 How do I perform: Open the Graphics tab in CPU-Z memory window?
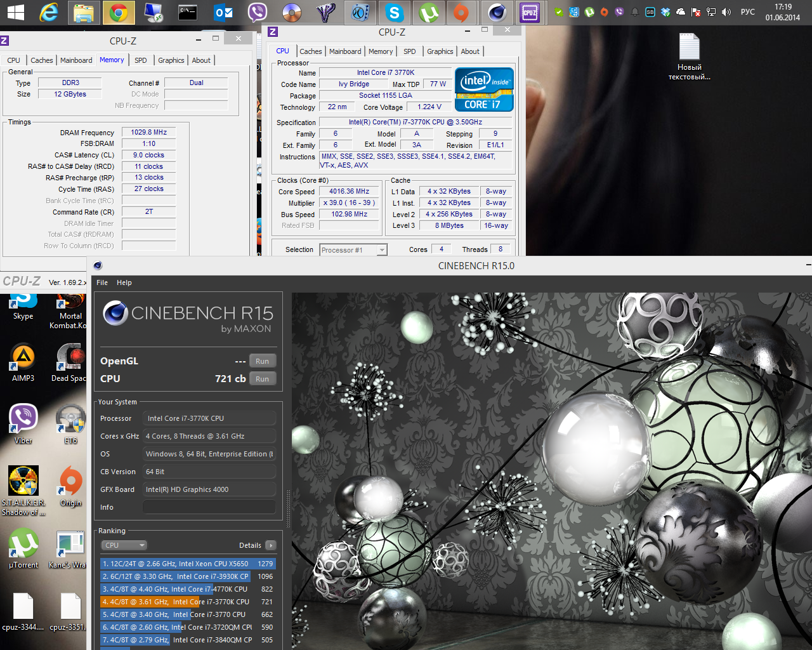point(171,60)
